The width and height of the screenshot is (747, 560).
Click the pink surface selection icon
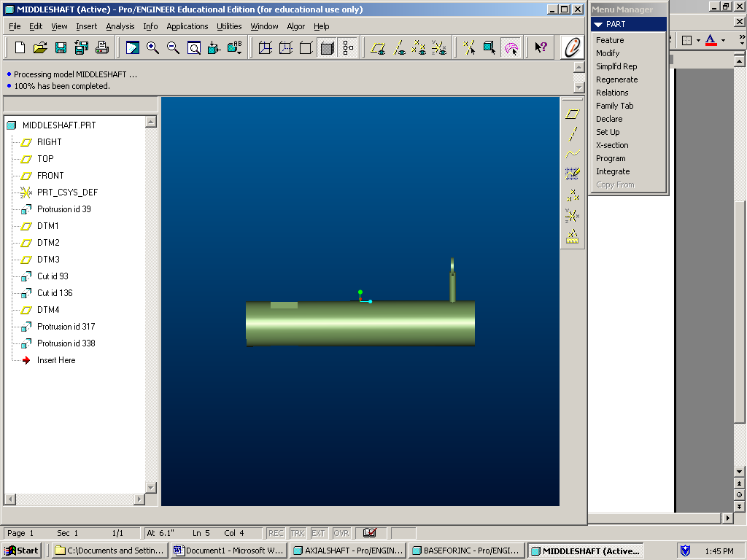[511, 47]
